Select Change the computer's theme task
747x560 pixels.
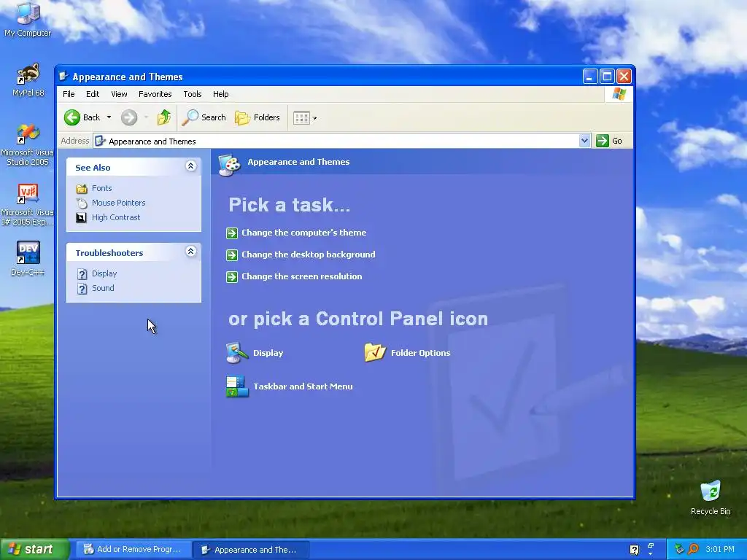(304, 233)
